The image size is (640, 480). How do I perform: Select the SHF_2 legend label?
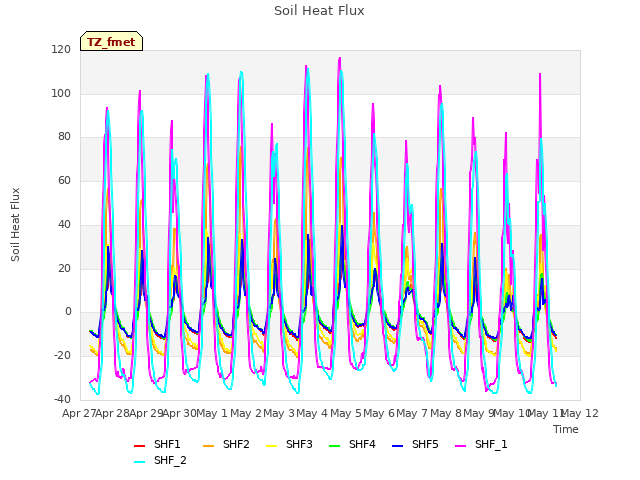point(170,460)
